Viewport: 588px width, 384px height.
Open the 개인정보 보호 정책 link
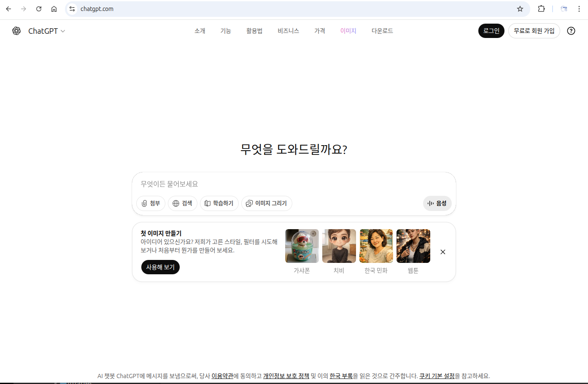pyautogui.click(x=286, y=376)
